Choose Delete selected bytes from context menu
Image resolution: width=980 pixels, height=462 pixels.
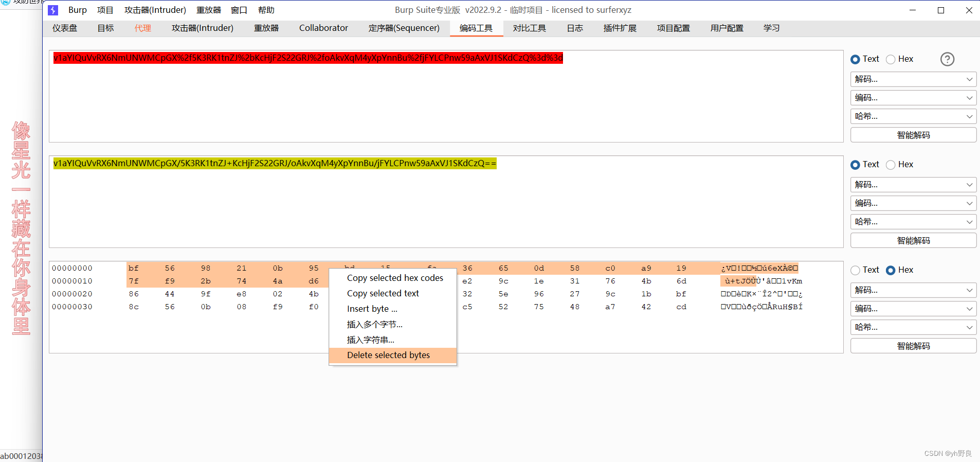[x=393, y=355]
